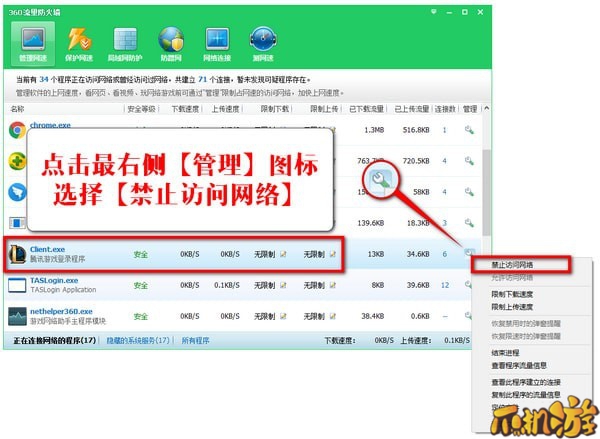Sort by 名称 column header
Image resolution: width=600 pixels, height=439 pixels.
point(17,109)
